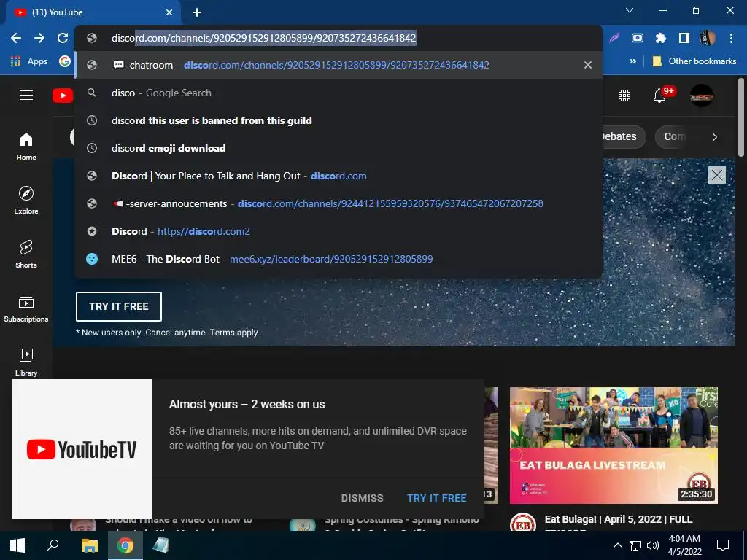Open Chrome three-dot menu
The width and height of the screenshot is (747, 560).
tap(731, 38)
